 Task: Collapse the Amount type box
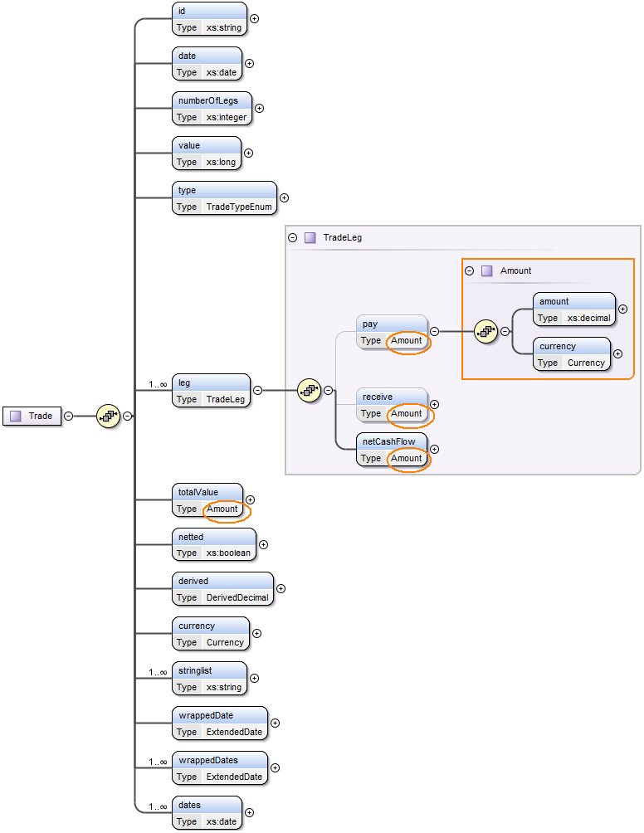pos(469,271)
